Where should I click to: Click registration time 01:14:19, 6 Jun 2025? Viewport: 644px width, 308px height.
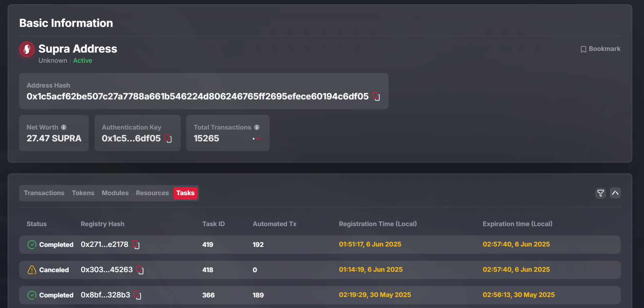pos(371,270)
